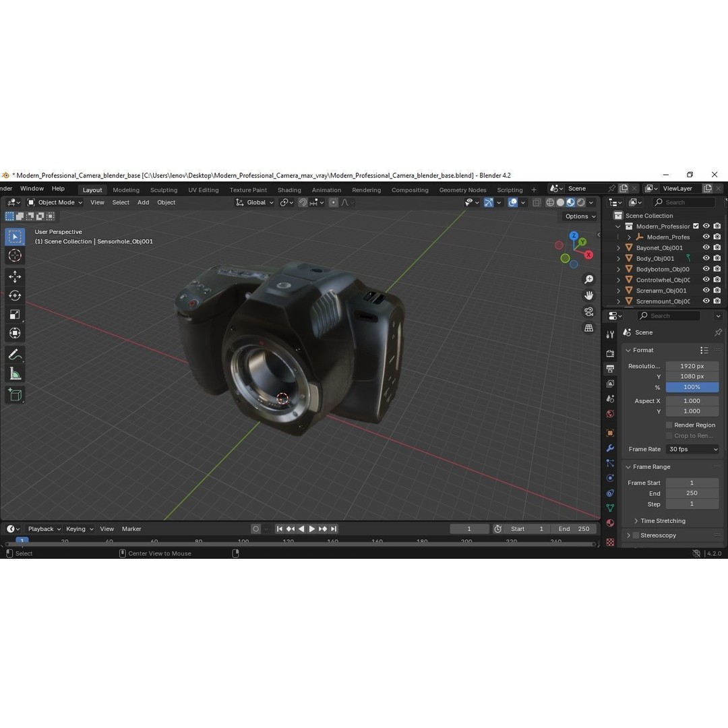728x728 pixels.
Task: Select the Annotate tool
Action: pyautogui.click(x=15, y=355)
